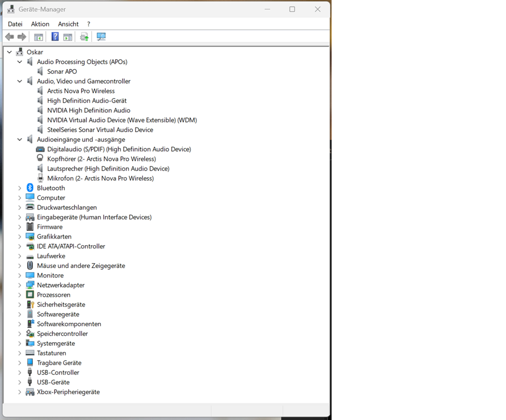Expand the Systemgeräte category
The height and width of the screenshot is (420, 506).
[x=19, y=343]
